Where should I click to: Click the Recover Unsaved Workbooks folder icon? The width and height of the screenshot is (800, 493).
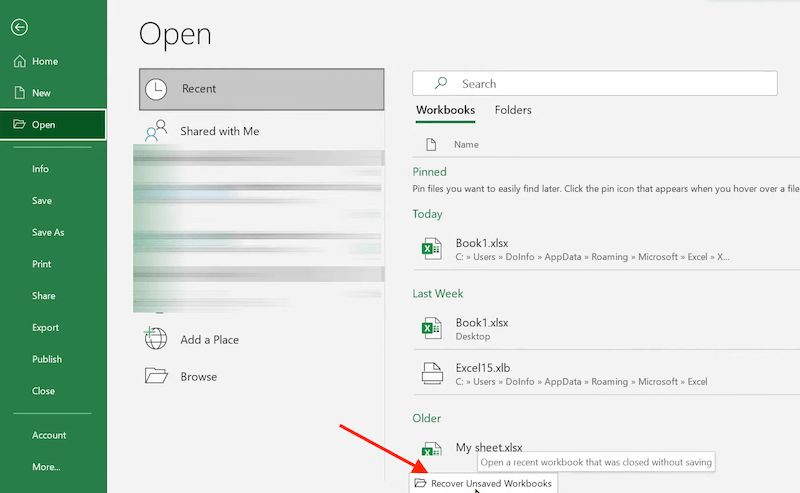[420, 483]
